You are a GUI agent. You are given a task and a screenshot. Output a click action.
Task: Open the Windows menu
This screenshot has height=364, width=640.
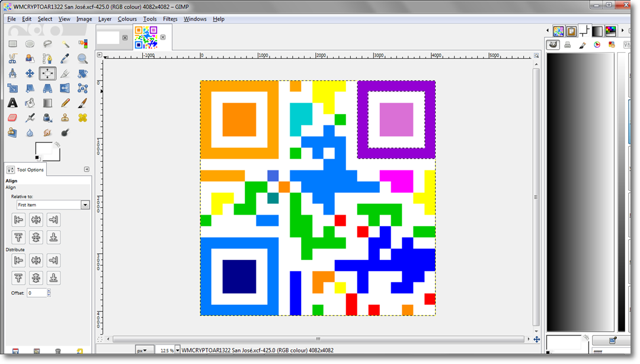(x=195, y=19)
